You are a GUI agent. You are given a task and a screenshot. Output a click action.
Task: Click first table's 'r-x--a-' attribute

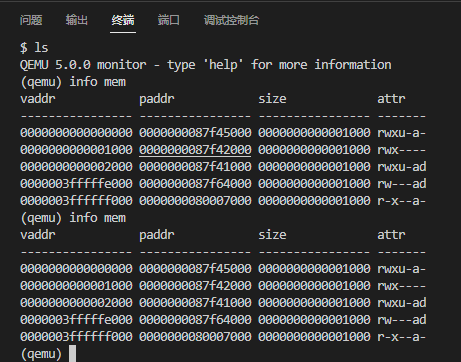click(x=402, y=201)
